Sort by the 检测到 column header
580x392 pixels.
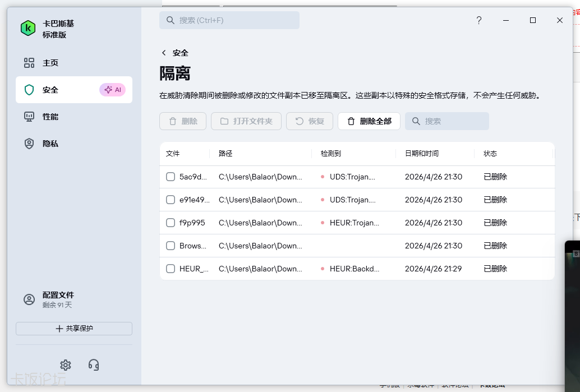(331, 154)
